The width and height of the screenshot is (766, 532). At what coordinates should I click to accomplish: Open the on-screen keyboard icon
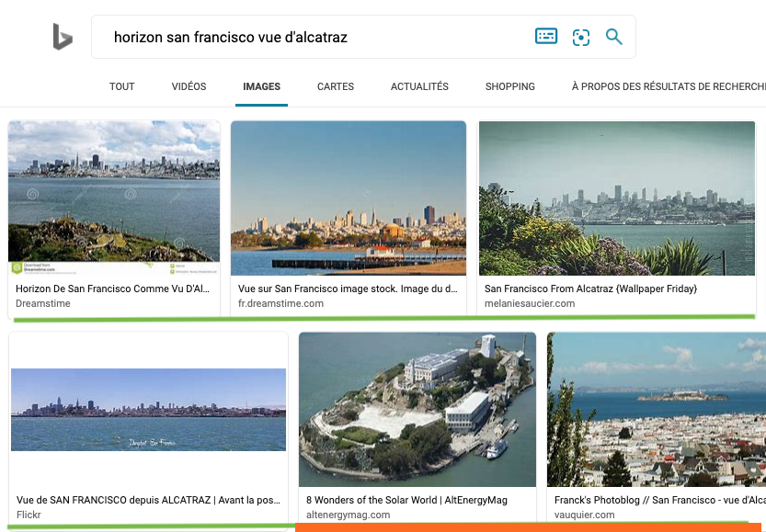[545, 36]
